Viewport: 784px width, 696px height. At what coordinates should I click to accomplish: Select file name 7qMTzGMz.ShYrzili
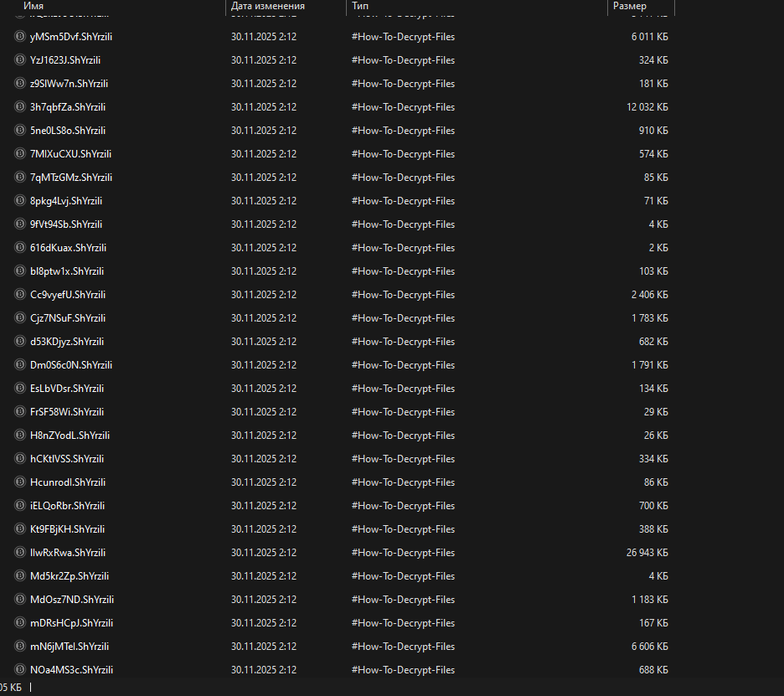coord(71,178)
